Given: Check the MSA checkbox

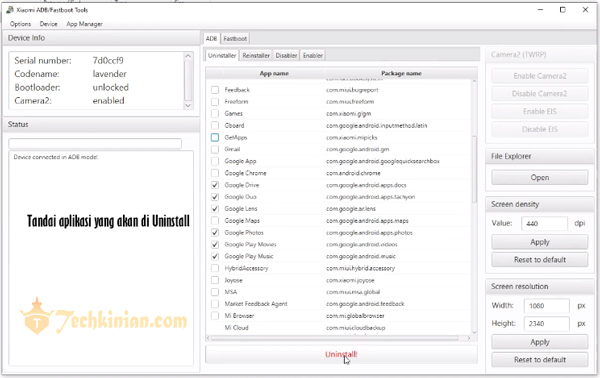Looking at the screenshot, I should click(215, 292).
